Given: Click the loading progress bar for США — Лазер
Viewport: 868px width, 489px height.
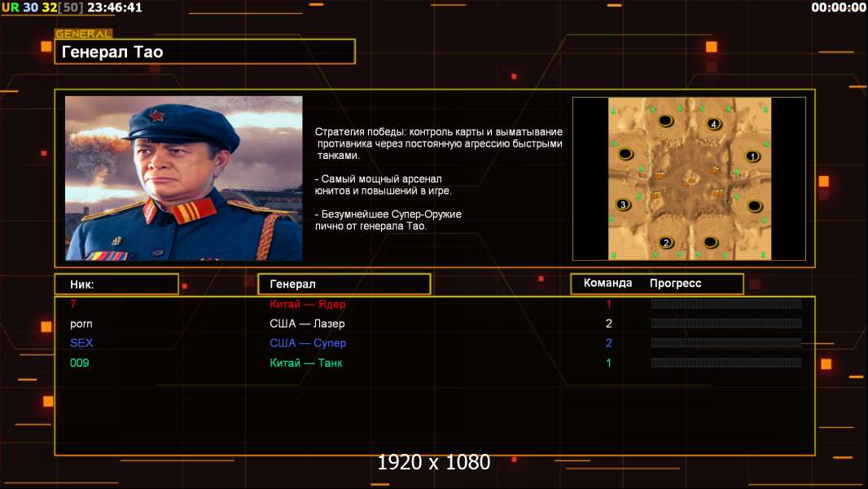Looking at the screenshot, I should coord(726,324).
